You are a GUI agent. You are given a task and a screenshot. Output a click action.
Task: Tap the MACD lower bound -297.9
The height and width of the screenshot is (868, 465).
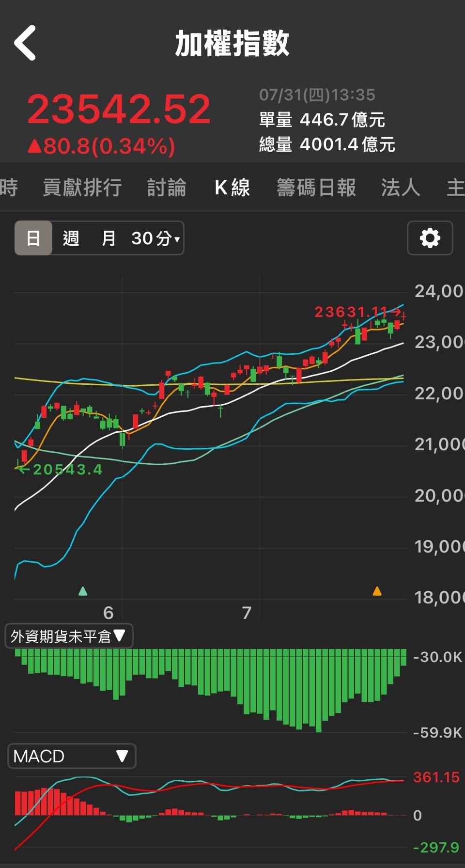click(436, 847)
